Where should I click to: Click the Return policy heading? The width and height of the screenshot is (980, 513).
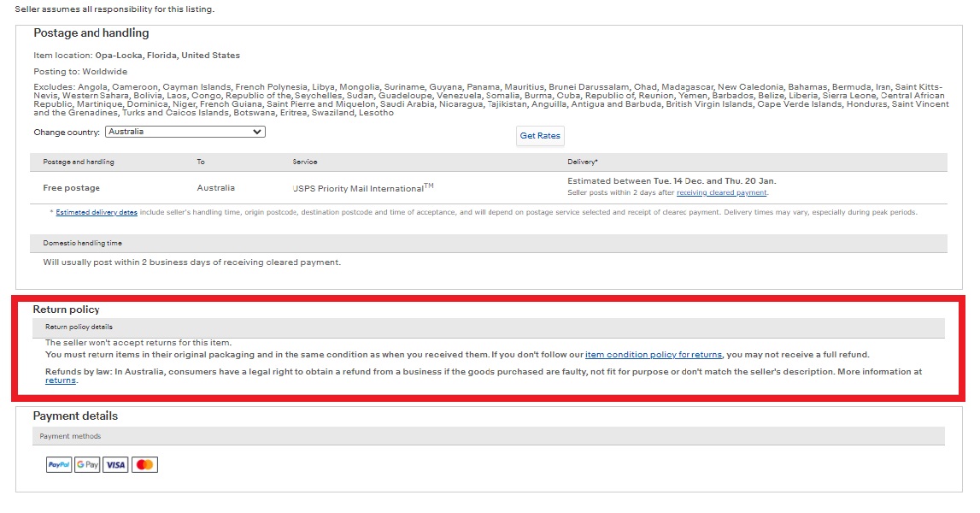67,310
